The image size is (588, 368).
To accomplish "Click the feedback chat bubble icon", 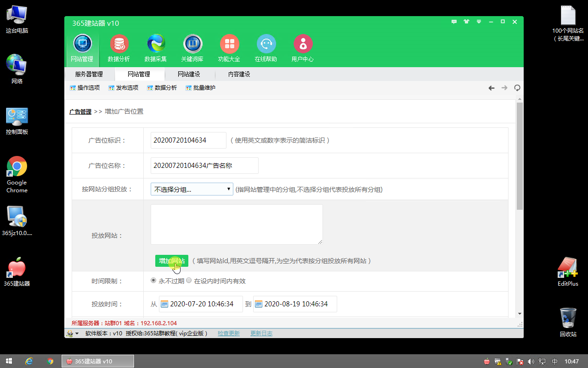I will [454, 22].
